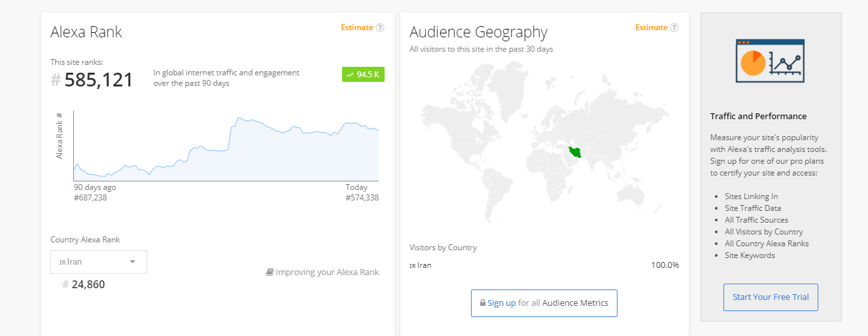Screen dimensions: 868x336
Task: Open the Country Alexa Rank dropdown showing Iran
Action: (x=99, y=261)
